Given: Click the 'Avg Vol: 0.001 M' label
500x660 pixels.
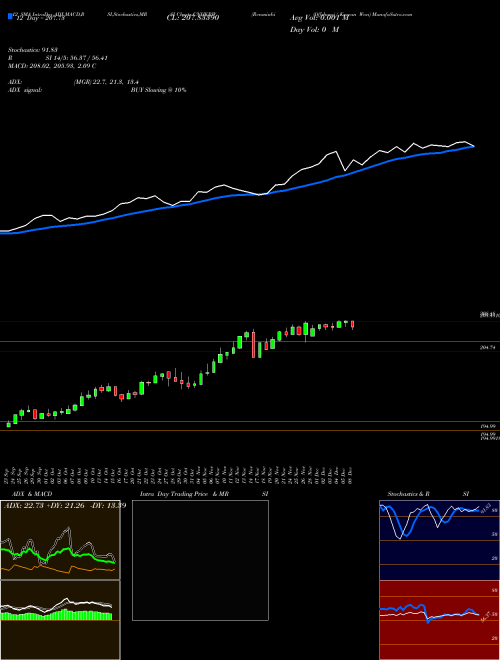Looking at the screenshot, I should click(x=319, y=18).
